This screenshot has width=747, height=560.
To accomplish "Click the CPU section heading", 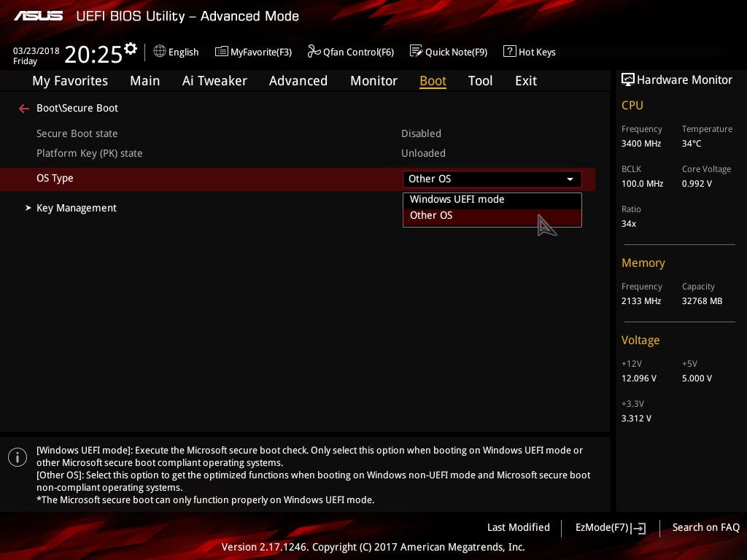I will tap(632, 106).
